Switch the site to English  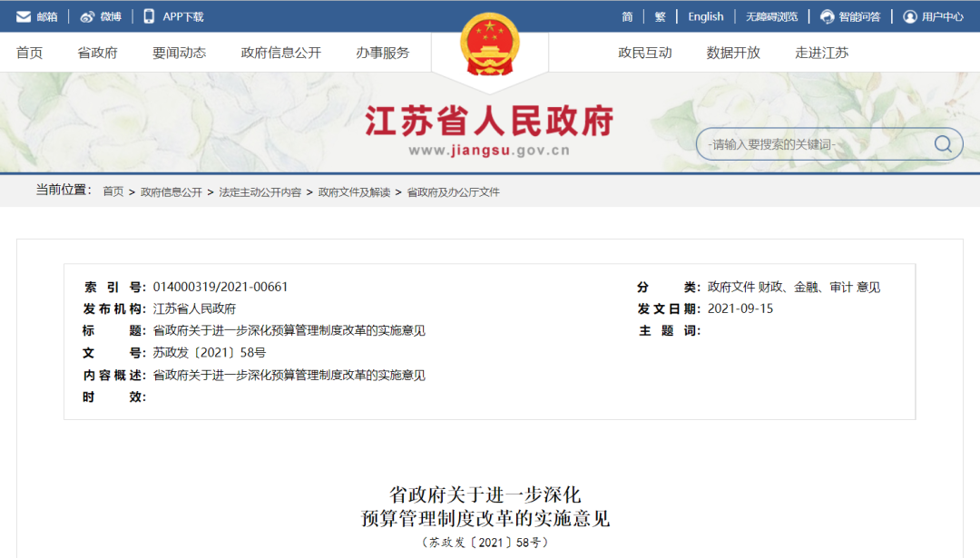pos(706,17)
